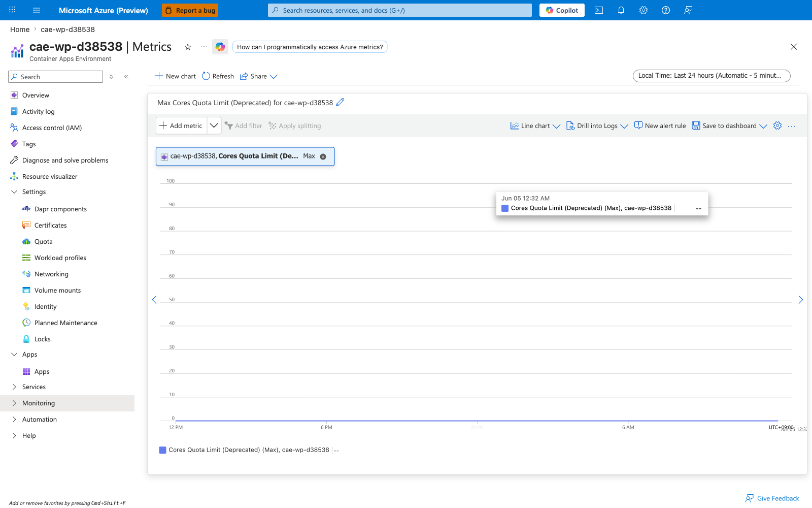The image size is (812, 508).
Task: Favorite this resource with the star
Action: (x=188, y=47)
